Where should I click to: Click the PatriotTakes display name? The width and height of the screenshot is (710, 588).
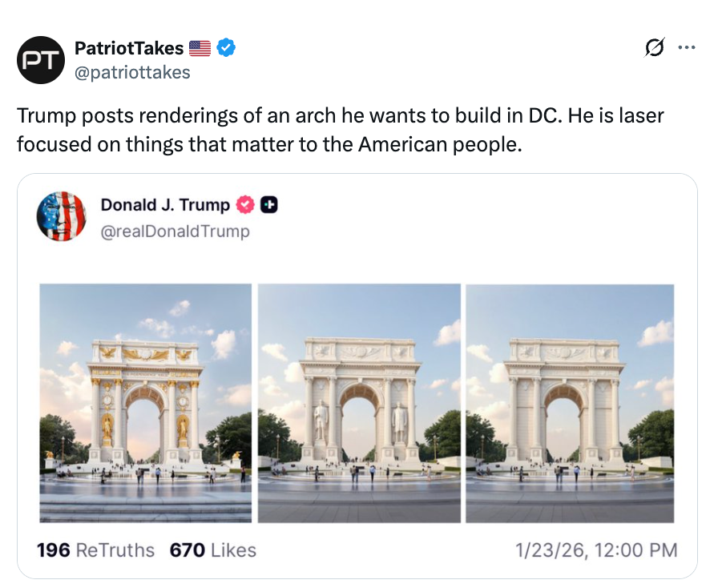point(130,48)
